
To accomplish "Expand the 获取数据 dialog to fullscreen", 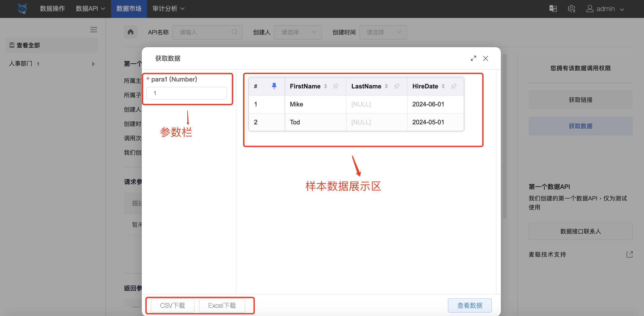I will click(473, 58).
